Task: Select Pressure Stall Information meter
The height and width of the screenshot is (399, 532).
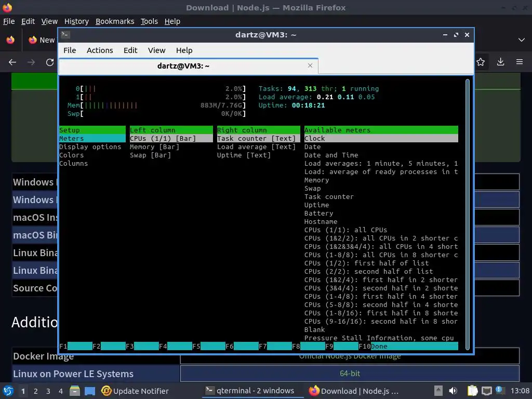Action: [x=379, y=338]
